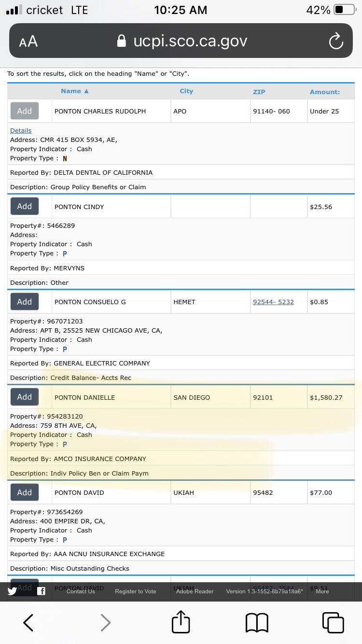Select ZIP 92101 cell
The height and width of the screenshot is (644, 362).
point(278,397)
